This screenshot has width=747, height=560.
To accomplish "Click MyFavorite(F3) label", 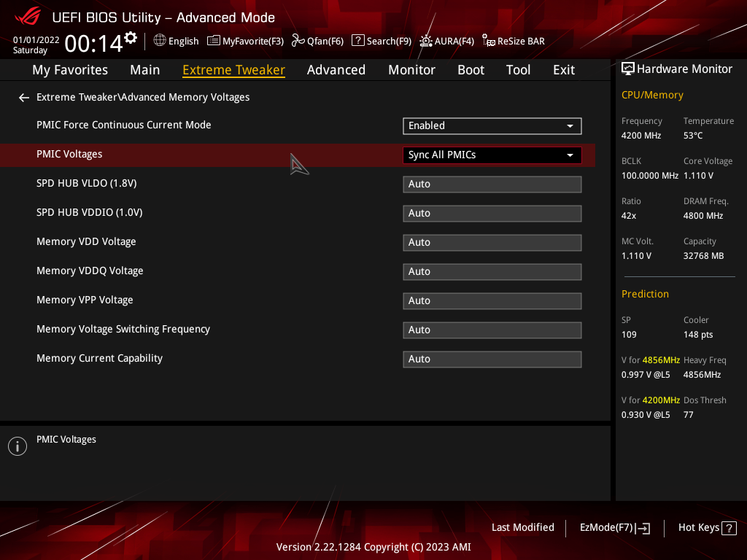I will coord(253,42).
